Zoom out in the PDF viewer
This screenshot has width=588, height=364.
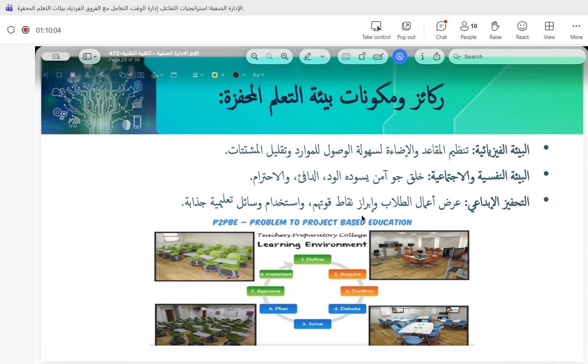(254, 57)
